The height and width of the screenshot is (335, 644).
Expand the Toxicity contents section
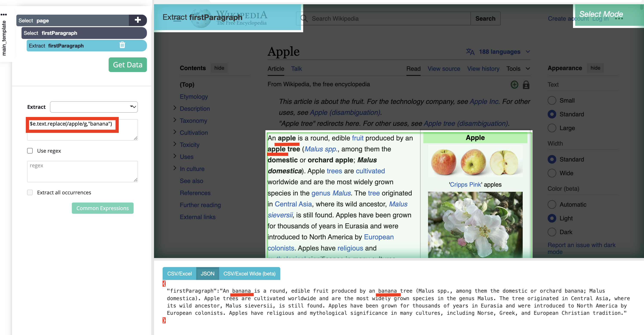(x=175, y=144)
